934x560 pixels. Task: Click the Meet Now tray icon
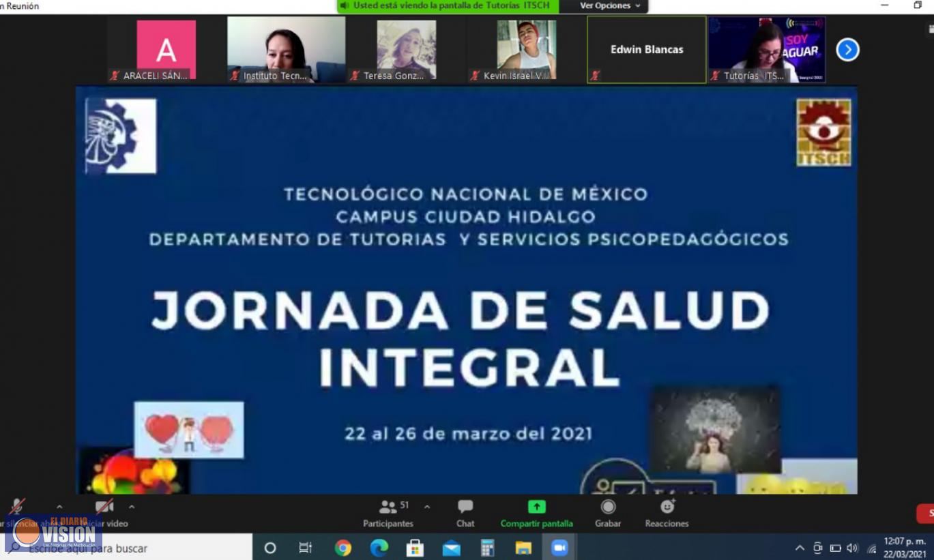coord(817,548)
